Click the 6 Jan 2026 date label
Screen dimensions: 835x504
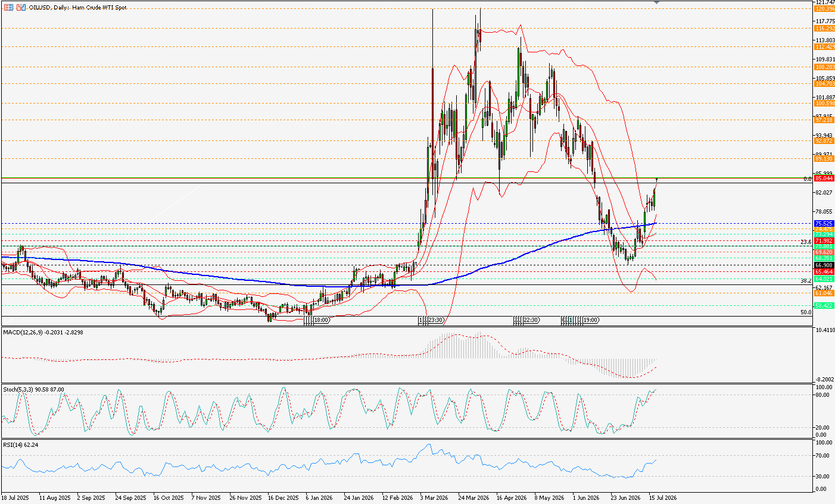[320, 497]
